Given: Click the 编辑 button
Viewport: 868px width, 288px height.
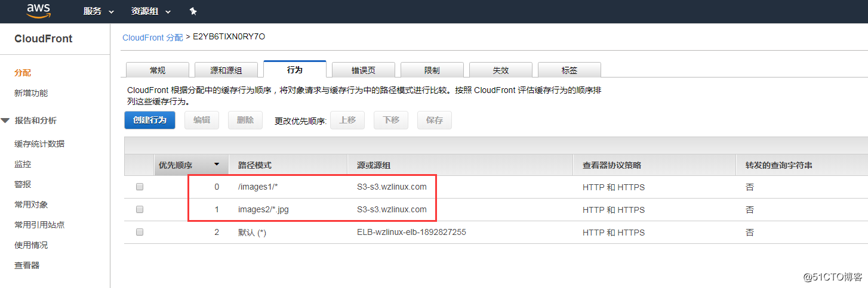Looking at the screenshot, I should [x=202, y=120].
